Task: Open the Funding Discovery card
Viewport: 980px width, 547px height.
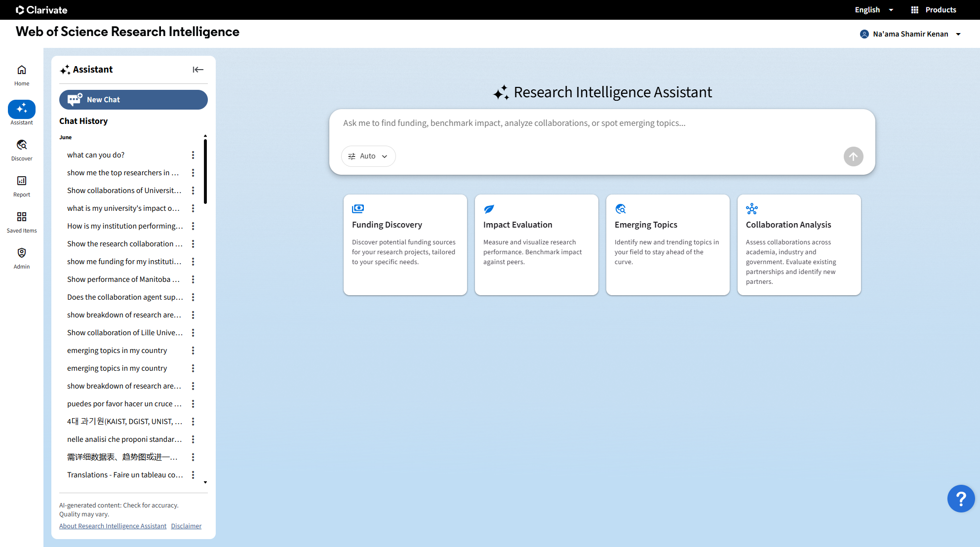Action: (x=405, y=245)
